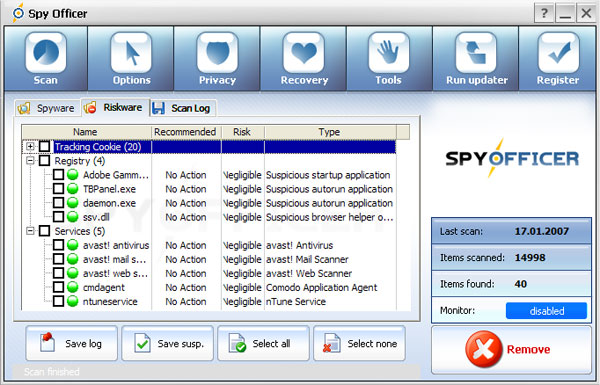Image resolution: width=600 pixels, height=385 pixels.
Task: Click green status dot for Adobe Gamm...
Action: pos(72,175)
